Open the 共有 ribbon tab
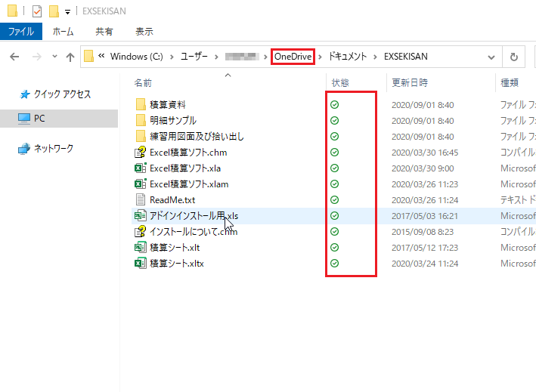Image resolution: width=536 pixels, height=392 pixels. pyautogui.click(x=104, y=32)
